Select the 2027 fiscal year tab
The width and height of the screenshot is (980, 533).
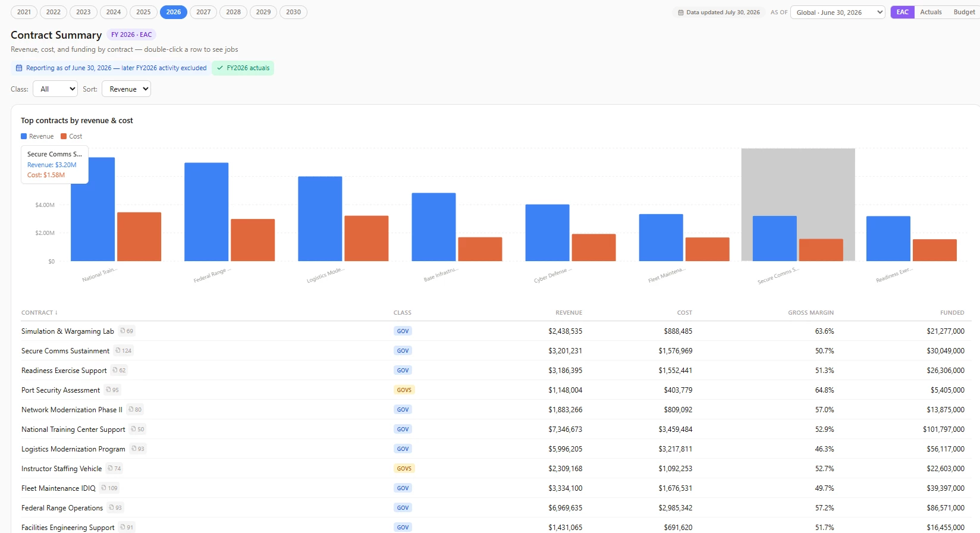[x=203, y=12]
